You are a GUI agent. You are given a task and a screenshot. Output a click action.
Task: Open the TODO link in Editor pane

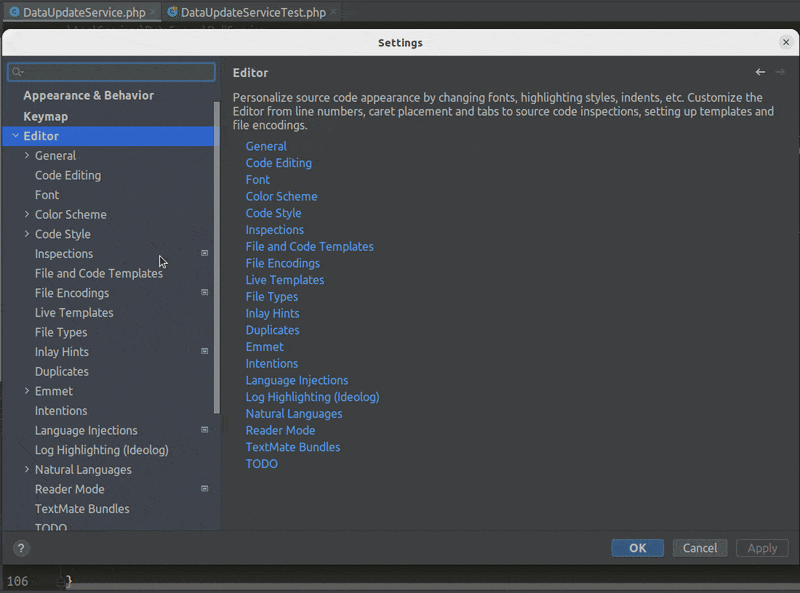[262, 464]
